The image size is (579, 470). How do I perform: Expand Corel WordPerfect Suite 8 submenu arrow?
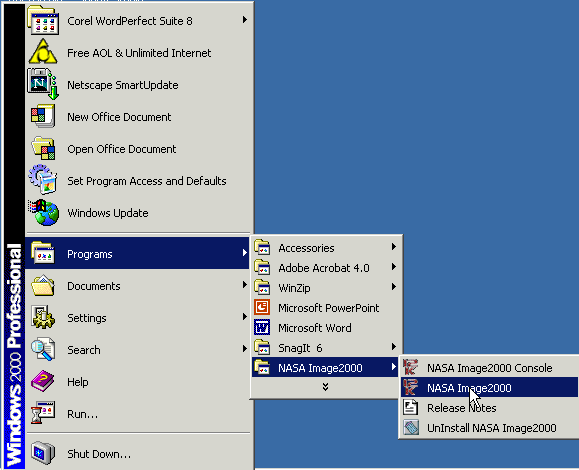click(x=244, y=20)
